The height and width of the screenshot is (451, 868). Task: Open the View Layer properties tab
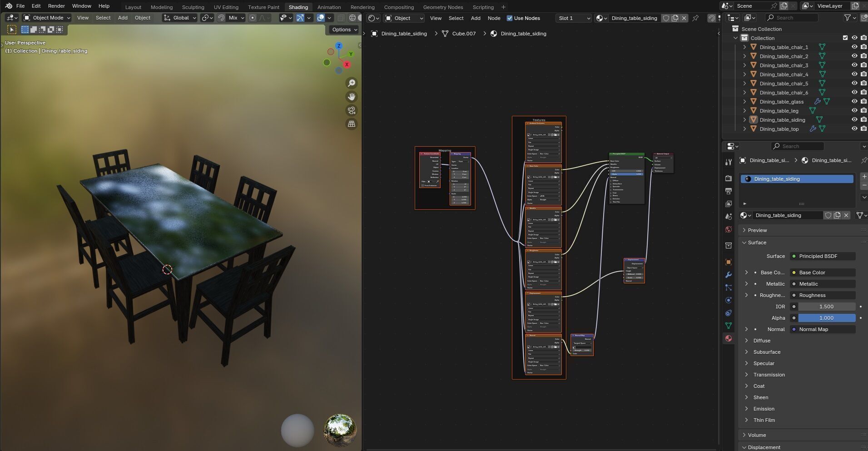[x=729, y=203]
